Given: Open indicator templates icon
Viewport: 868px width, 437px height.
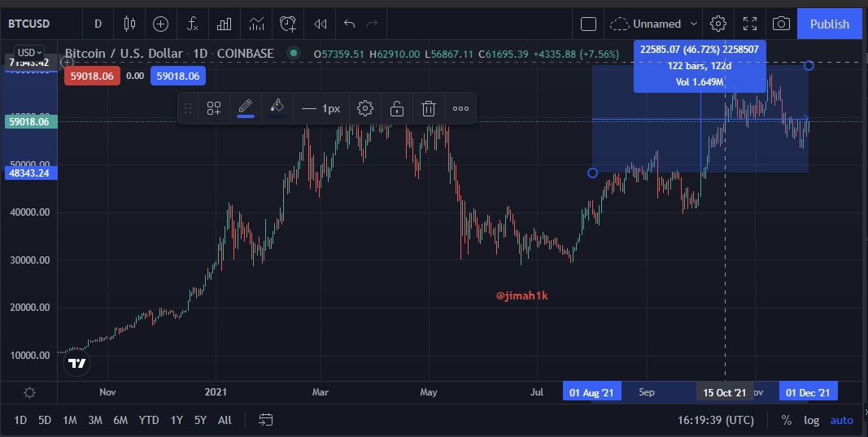Looking at the screenshot, I should (x=256, y=24).
